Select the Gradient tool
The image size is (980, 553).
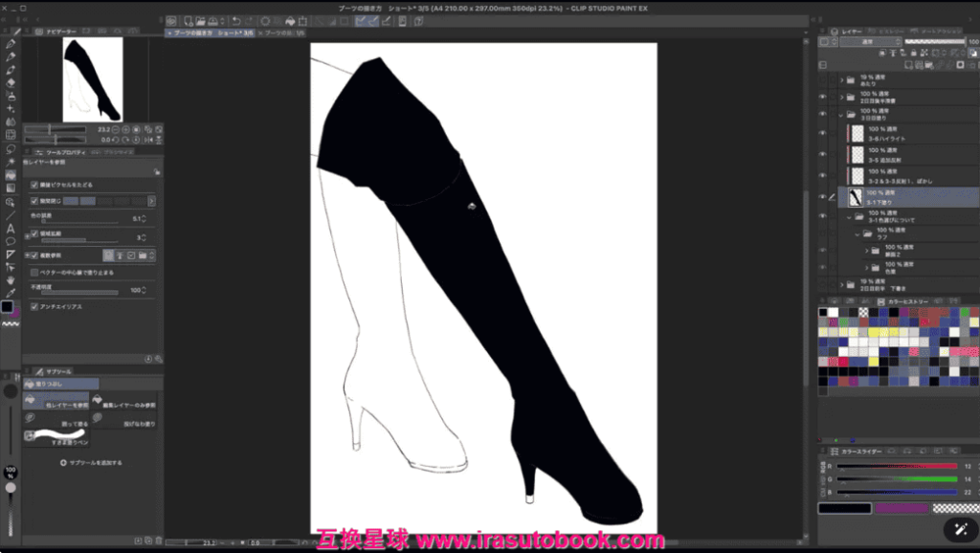pos(11,188)
